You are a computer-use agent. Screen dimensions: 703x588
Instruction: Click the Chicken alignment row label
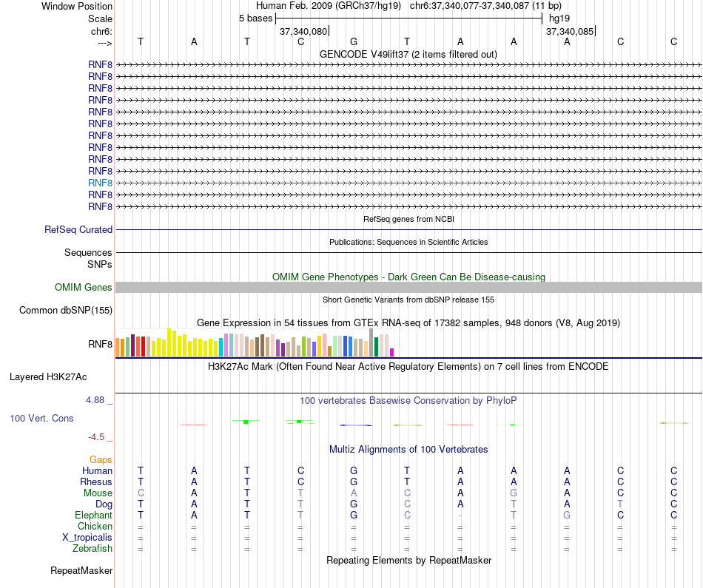pyautogui.click(x=95, y=526)
